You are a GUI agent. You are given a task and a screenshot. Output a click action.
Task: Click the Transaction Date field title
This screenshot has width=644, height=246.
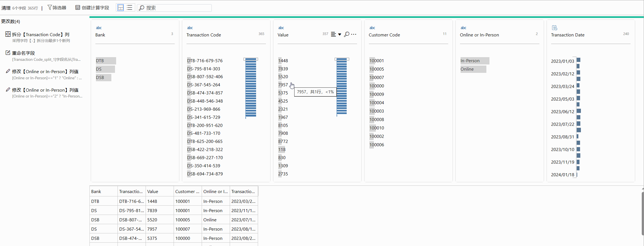568,35
